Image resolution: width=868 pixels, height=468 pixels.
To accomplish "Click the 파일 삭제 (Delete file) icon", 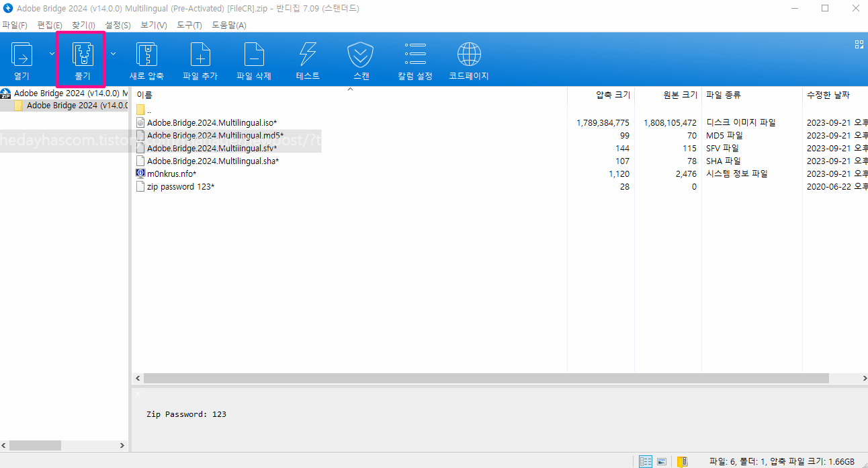I will (254, 54).
